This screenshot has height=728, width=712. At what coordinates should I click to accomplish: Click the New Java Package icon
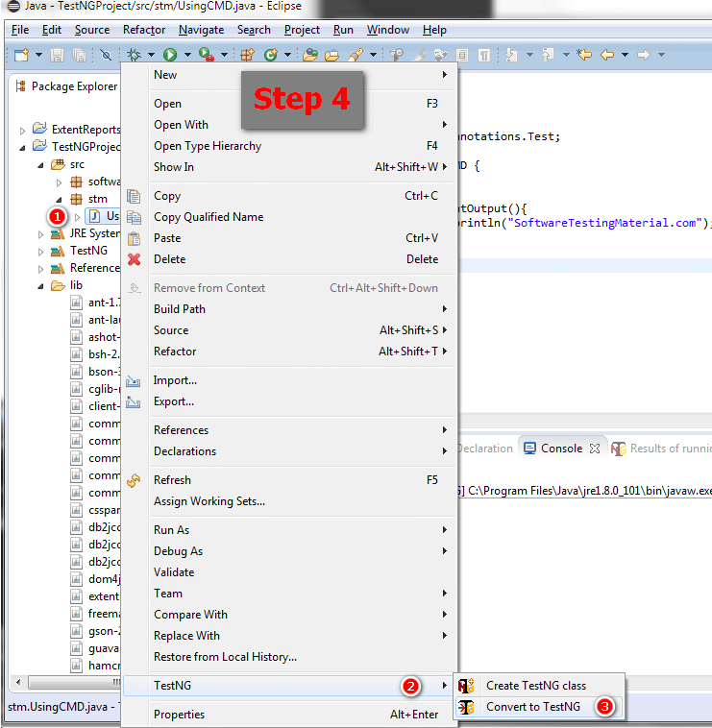coord(247,56)
